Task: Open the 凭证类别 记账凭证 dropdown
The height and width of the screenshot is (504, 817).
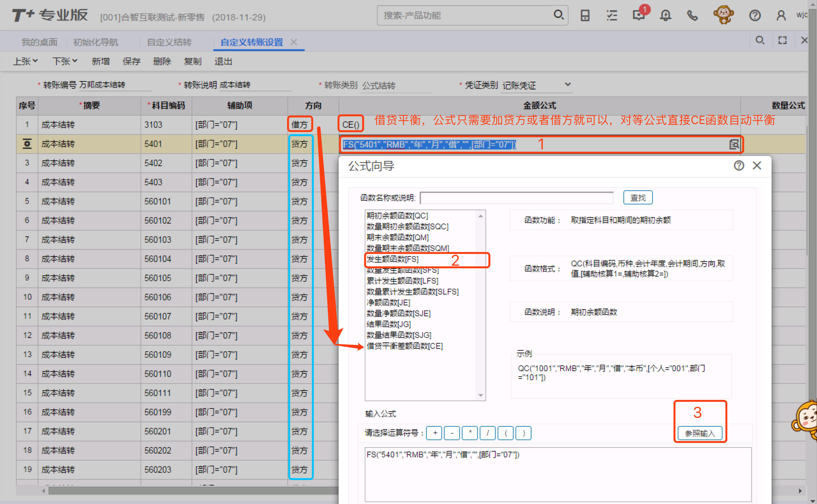Action: pos(537,85)
